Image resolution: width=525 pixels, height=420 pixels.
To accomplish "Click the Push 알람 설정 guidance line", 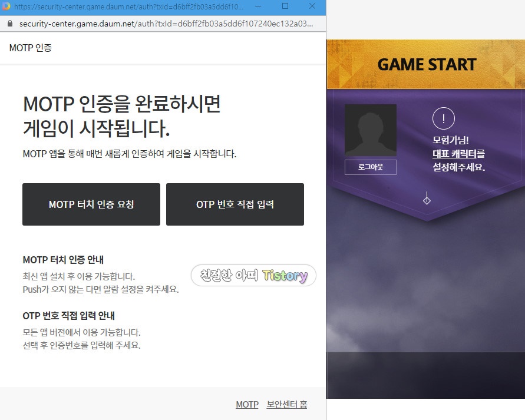I will tap(101, 289).
